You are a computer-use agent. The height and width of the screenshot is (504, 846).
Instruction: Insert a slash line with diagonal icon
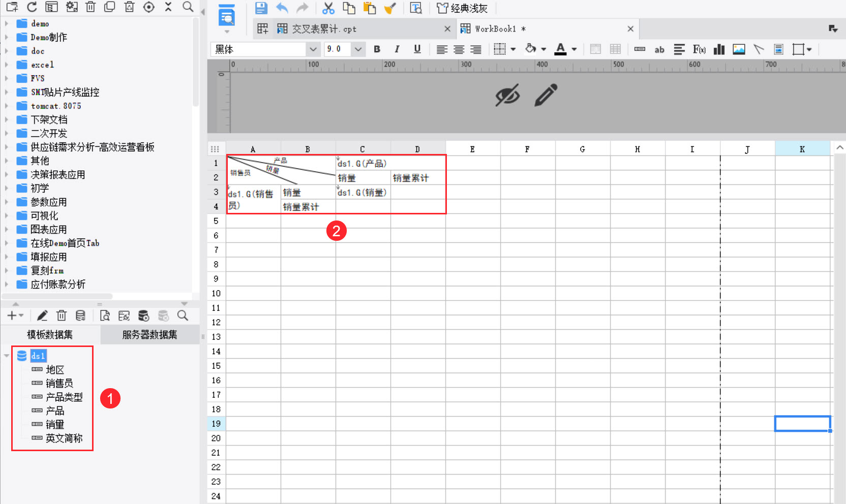pyautogui.click(x=759, y=49)
